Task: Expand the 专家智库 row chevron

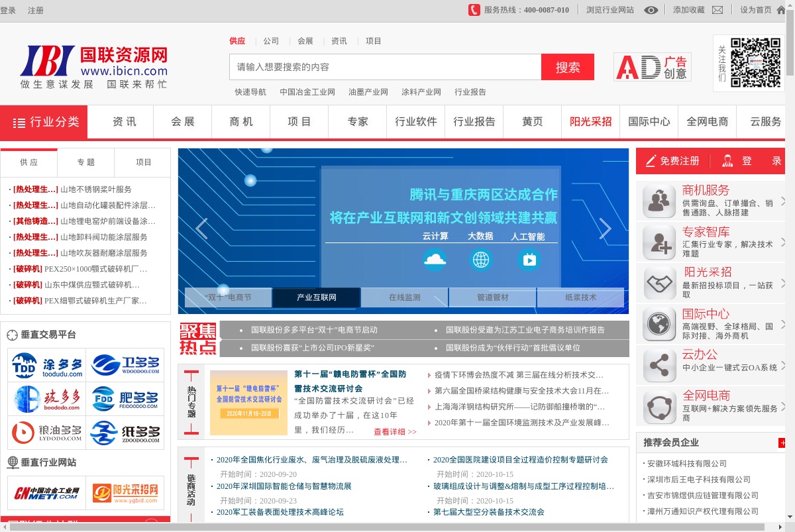Action: click(x=783, y=242)
